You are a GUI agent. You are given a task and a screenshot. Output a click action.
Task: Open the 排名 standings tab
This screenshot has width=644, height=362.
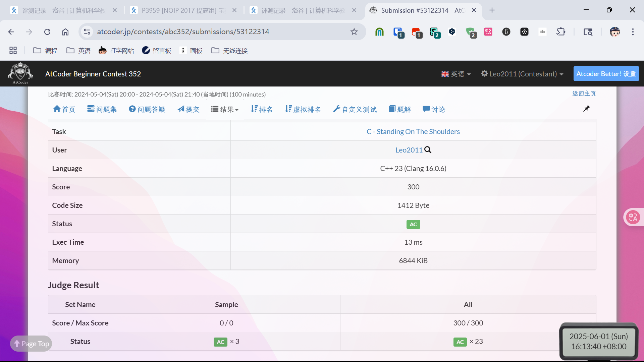[x=262, y=109]
